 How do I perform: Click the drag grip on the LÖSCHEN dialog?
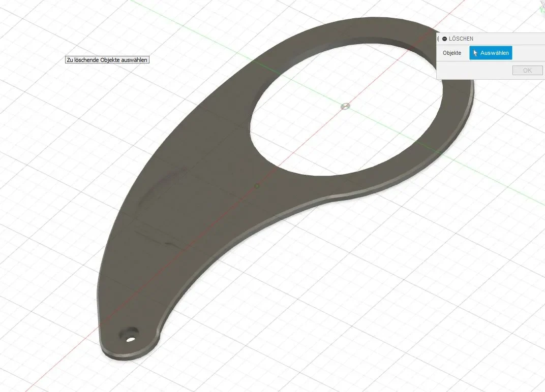438,39
